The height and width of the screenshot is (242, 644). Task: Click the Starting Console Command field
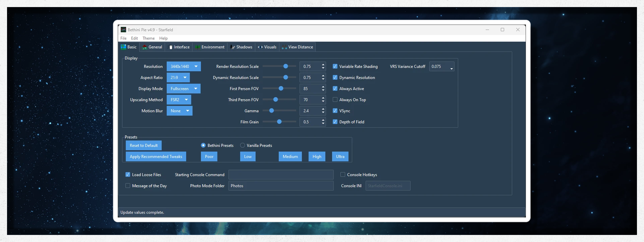click(x=281, y=175)
